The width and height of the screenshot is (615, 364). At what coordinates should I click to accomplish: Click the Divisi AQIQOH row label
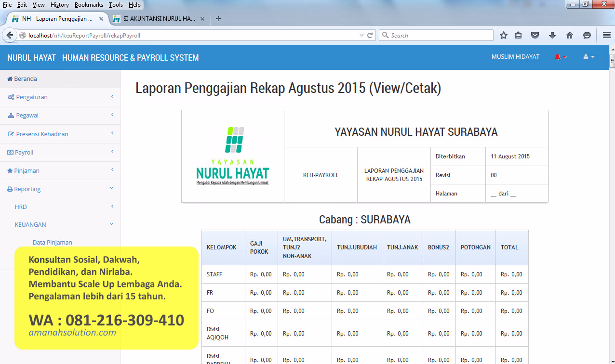click(217, 334)
